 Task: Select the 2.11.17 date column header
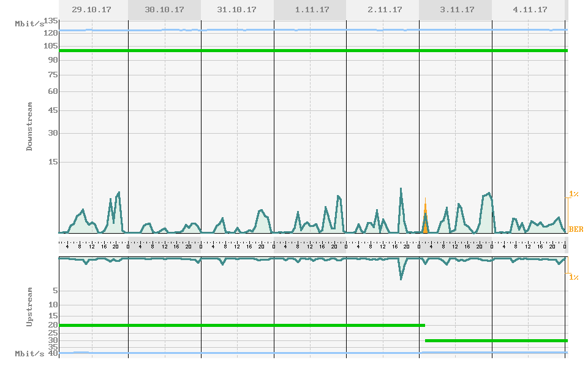[x=382, y=10]
